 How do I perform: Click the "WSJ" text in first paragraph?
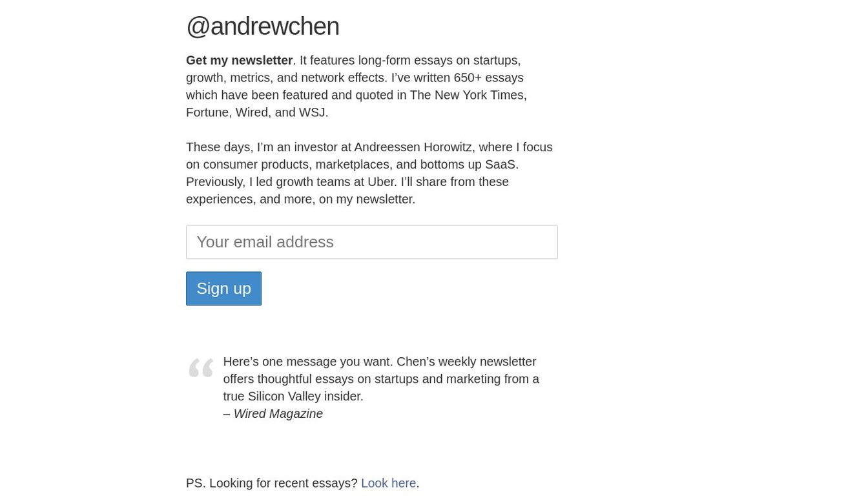[312, 112]
